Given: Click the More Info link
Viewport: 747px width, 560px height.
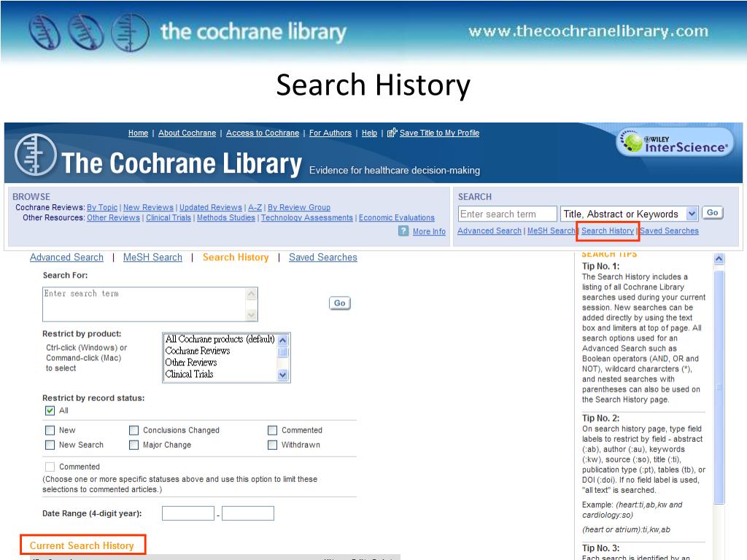Looking at the screenshot, I should pos(429,231).
